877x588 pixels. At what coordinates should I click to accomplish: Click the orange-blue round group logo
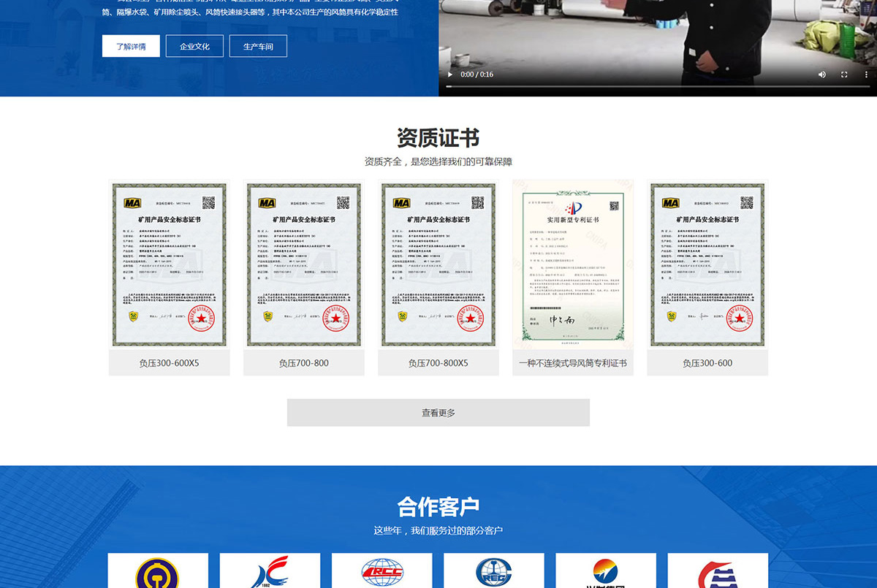pyautogui.click(x=606, y=572)
